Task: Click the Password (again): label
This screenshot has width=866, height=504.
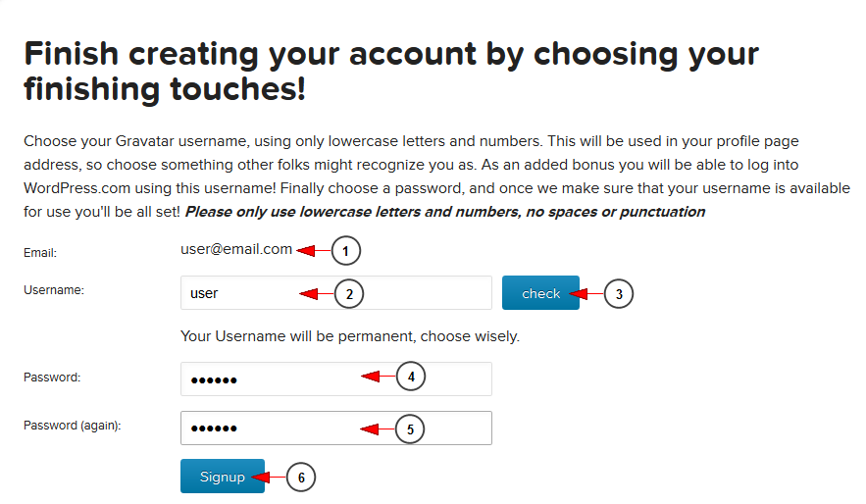Action: tap(72, 426)
